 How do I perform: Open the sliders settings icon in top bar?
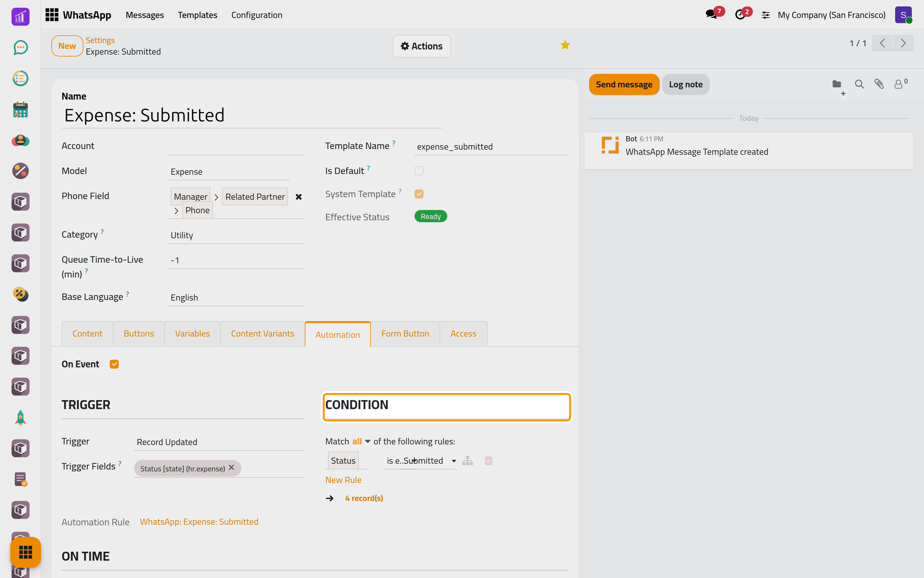pos(766,15)
